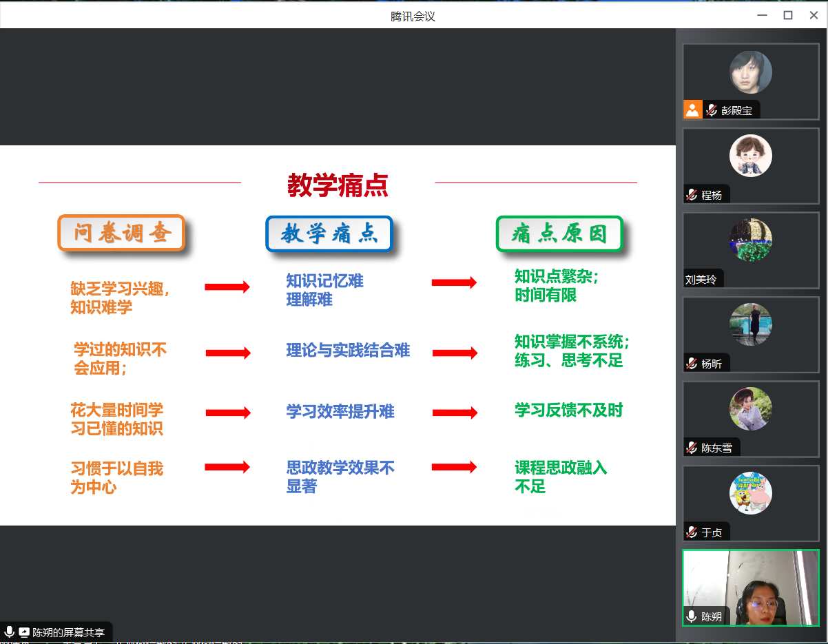The height and width of the screenshot is (644, 828).
Task: Click the screen share icon at bottom left
Action: coord(24,632)
